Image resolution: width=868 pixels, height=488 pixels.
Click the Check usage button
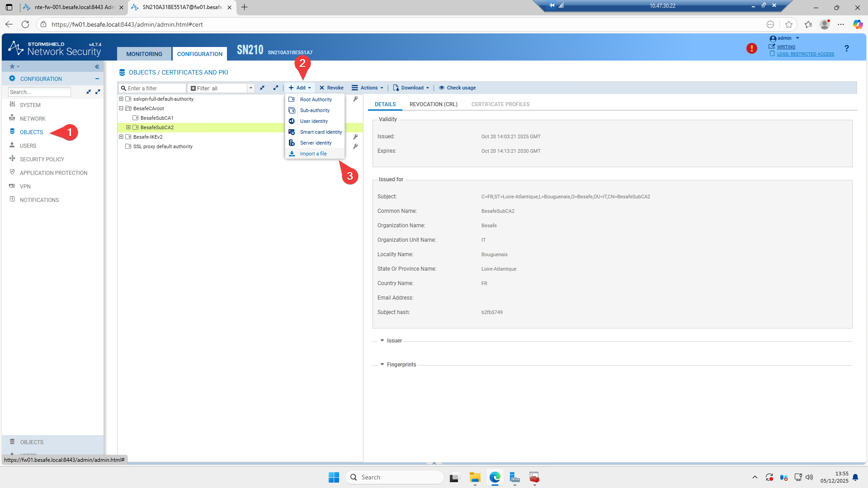[457, 88]
